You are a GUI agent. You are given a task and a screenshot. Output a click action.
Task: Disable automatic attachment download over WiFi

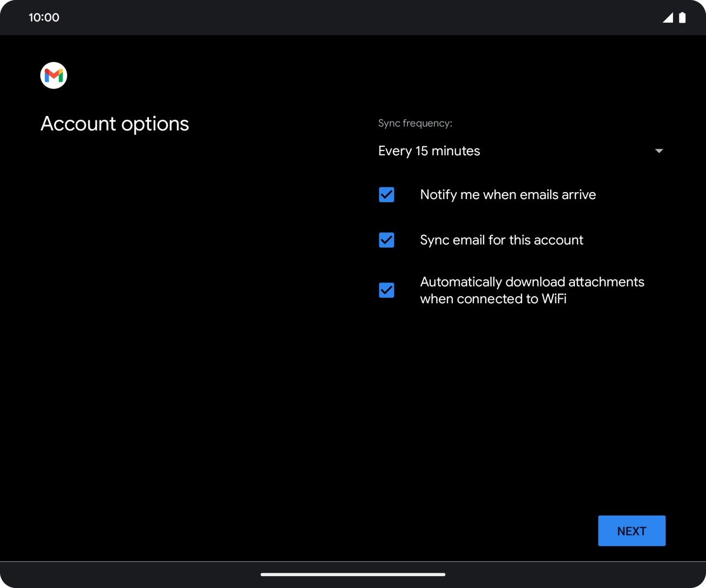386,290
